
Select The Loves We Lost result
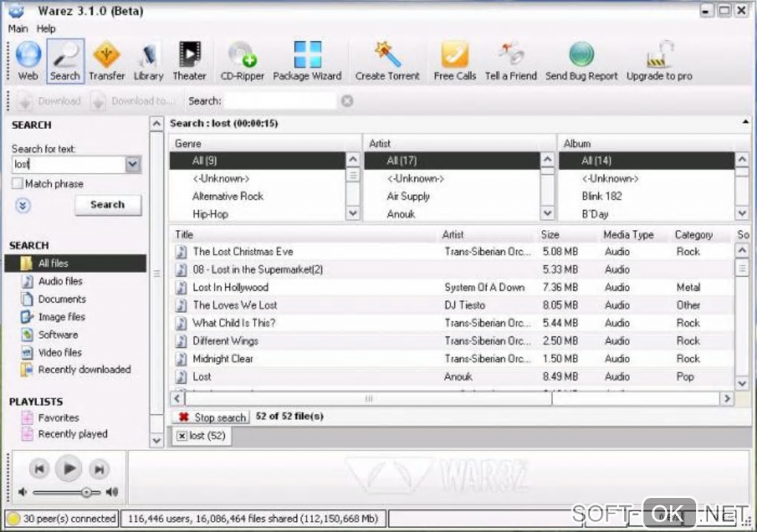(452, 305)
